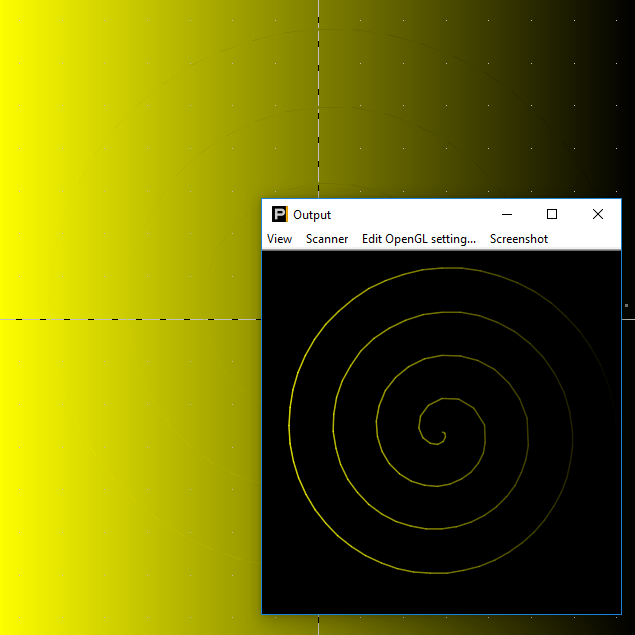Image resolution: width=635 pixels, height=635 pixels.
Task: Click the horizontal dashed axis line left of Output window
Action: [130, 319]
